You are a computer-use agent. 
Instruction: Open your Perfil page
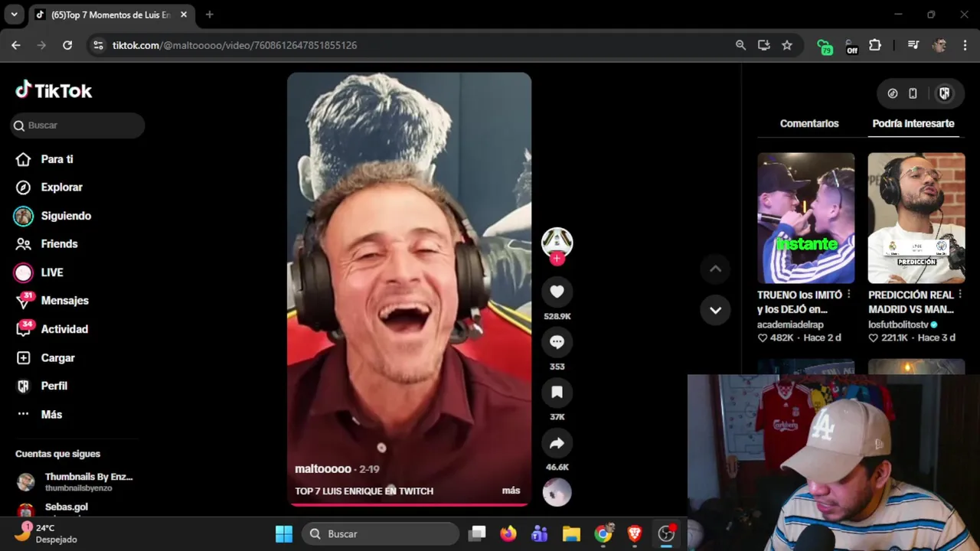pyautogui.click(x=43, y=386)
